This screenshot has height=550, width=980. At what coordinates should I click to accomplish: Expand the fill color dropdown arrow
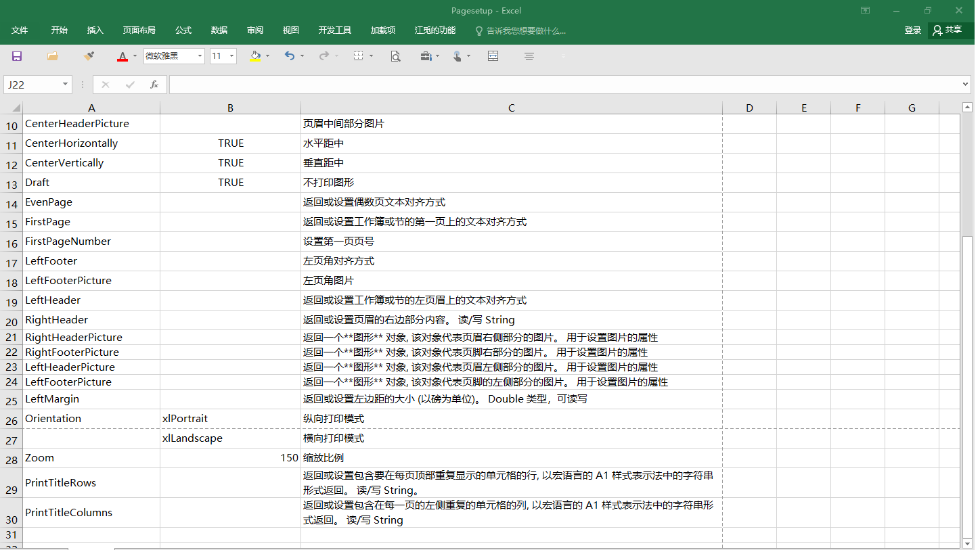click(268, 56)
